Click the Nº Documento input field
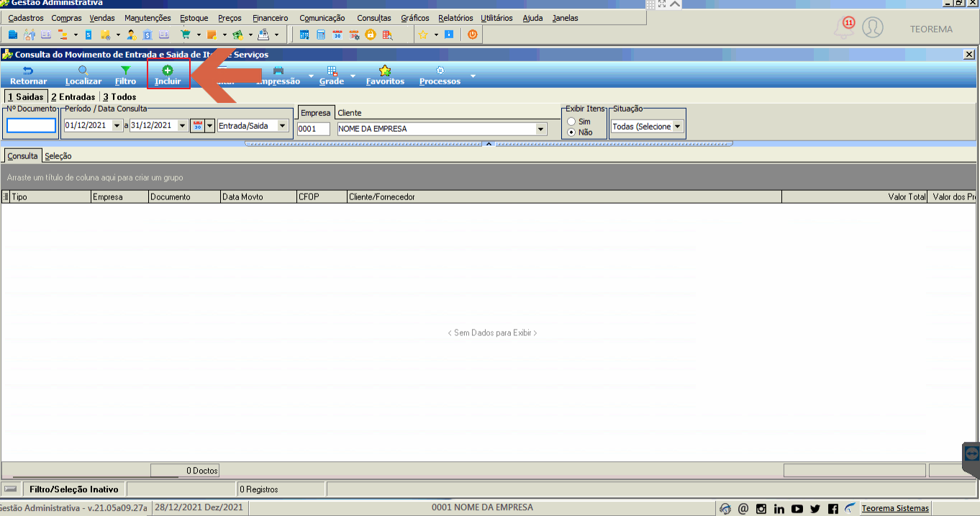 [x=31, y=125]
